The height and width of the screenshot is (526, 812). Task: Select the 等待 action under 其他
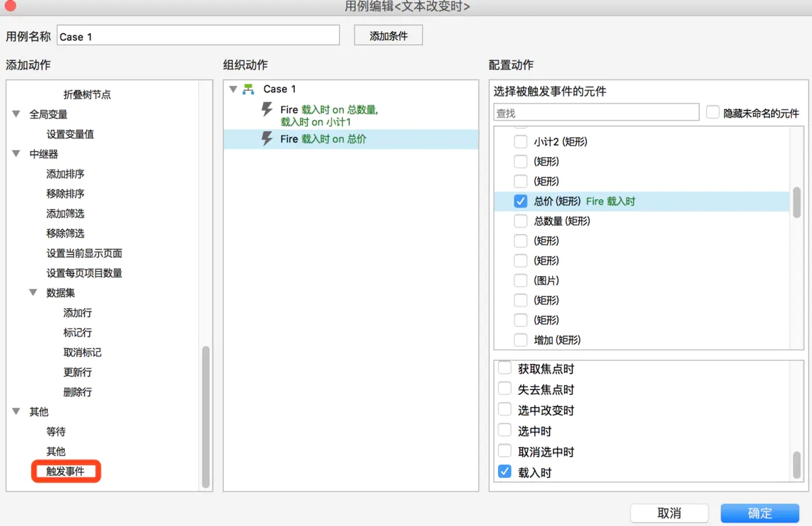point(55,431)
